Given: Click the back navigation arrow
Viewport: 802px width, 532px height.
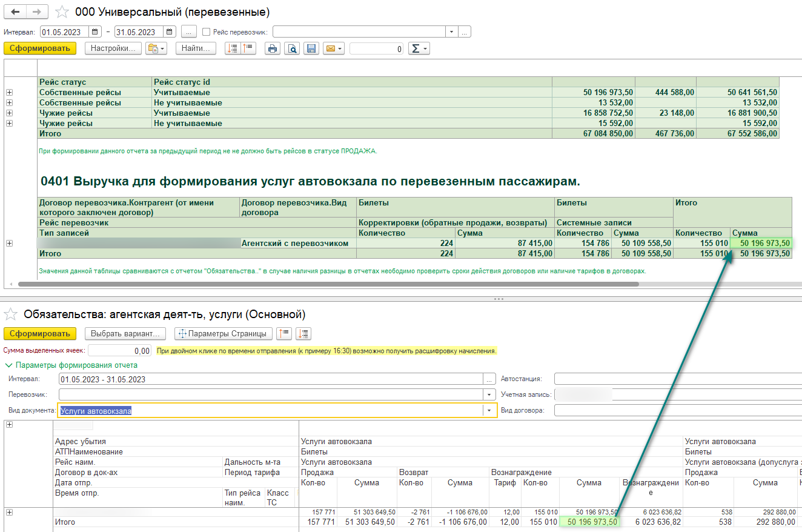Looking at the screenshot, I should pyautogui.click(x=16, y=12).
